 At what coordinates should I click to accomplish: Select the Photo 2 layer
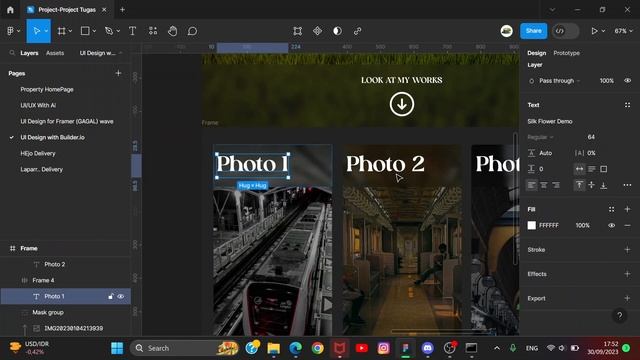tap(55, 264)
